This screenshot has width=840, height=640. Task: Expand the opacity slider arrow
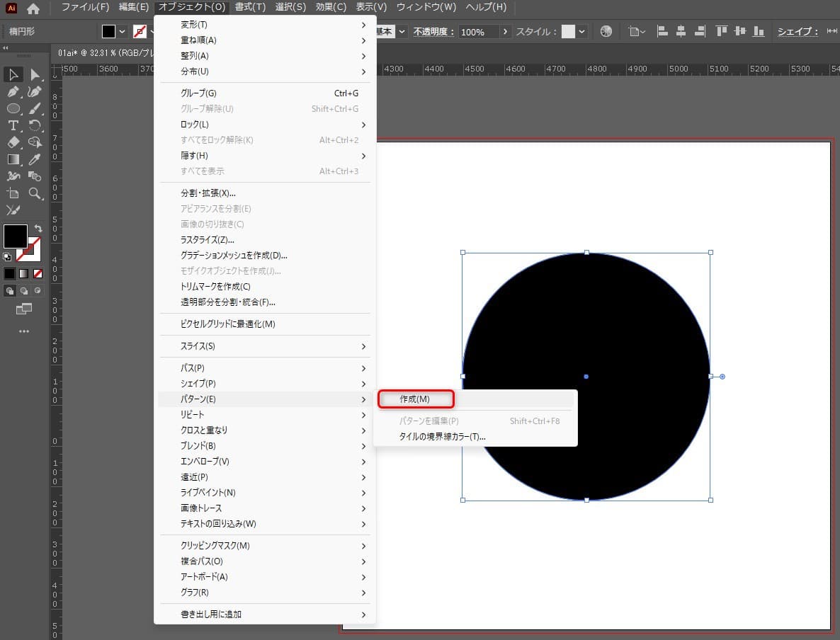click(504, 32)
